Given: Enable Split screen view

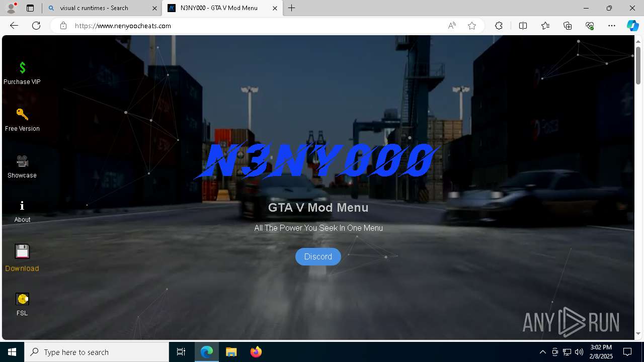Looking at the screenshot, I should click(x=523, y=26).
